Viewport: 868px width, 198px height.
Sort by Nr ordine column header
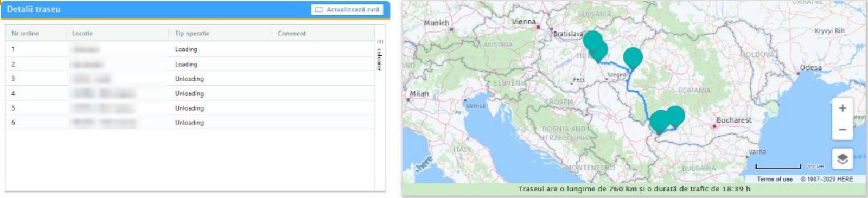tap(25, 33)
